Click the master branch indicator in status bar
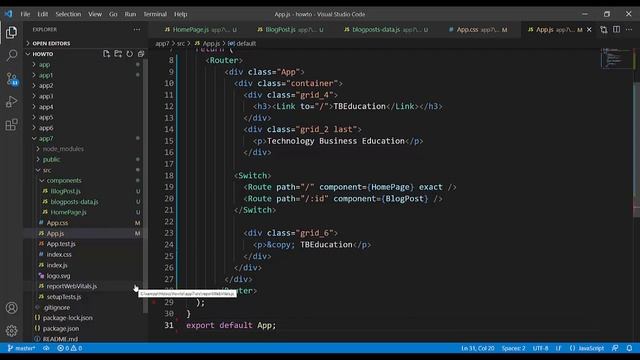The image size is (640, 360). tap(21, 348)
